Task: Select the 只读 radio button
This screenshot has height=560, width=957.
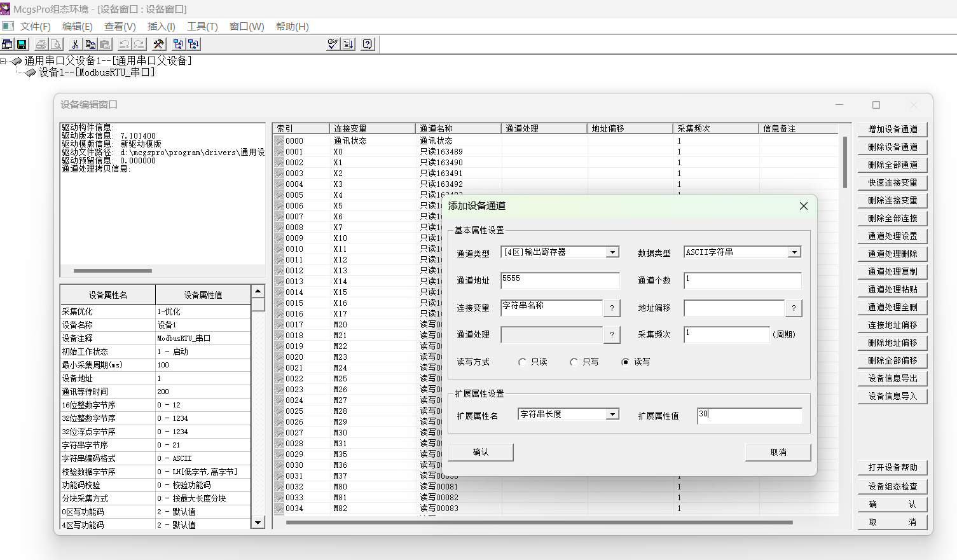Action: (x=523, y=362)
